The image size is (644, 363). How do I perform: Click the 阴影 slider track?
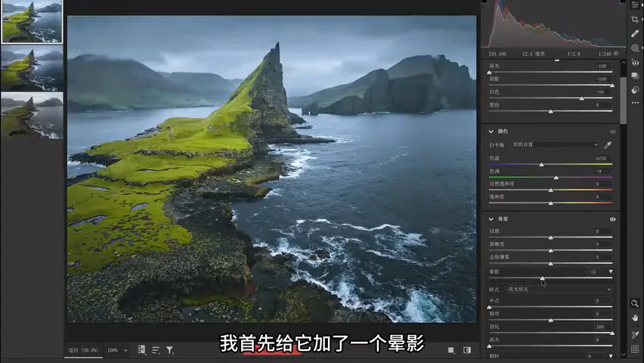click(551, 85)
